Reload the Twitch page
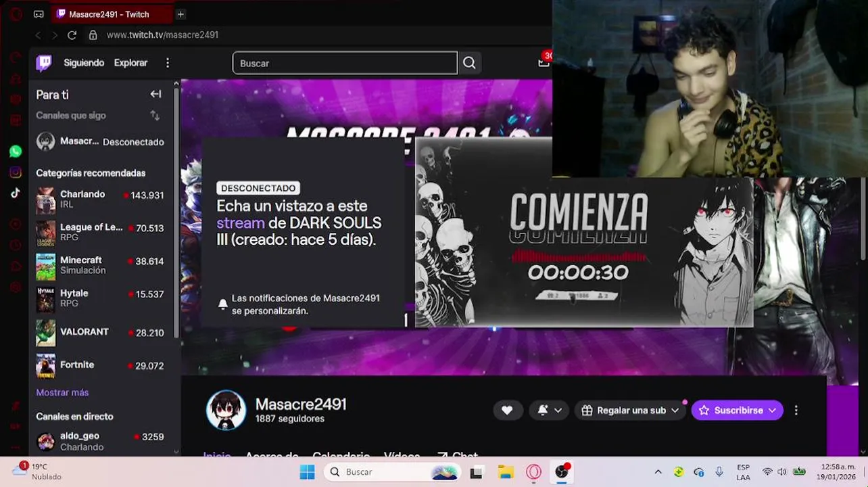The width and height of the screenshot is (868, 487). tap(72, 35)
